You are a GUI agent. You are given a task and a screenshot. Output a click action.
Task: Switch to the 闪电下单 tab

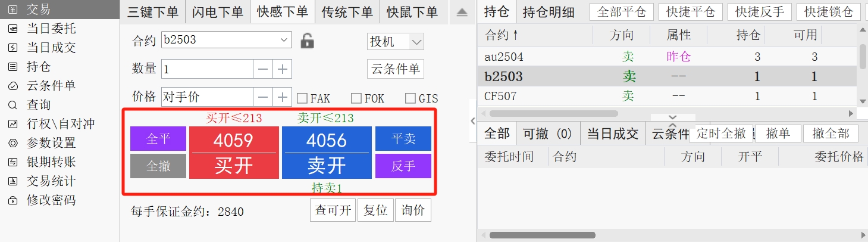tap(218, 12)
